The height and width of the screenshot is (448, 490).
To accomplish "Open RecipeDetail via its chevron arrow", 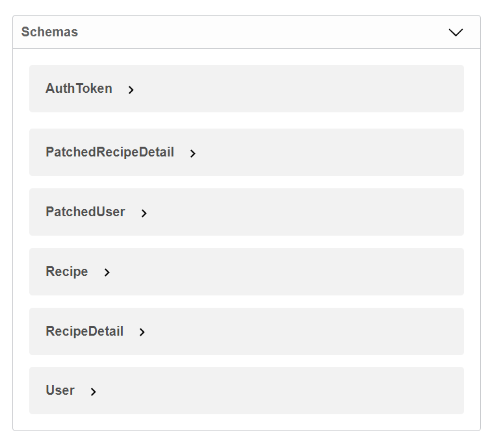I will tap(142, 332).
